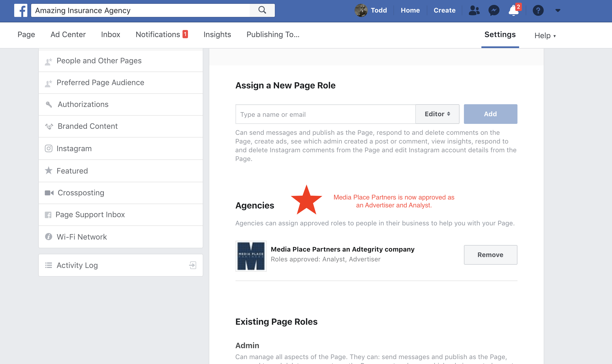Select Preferred Page Audience setting
Viewport: 612px width, 364px height.
[121, 83]
